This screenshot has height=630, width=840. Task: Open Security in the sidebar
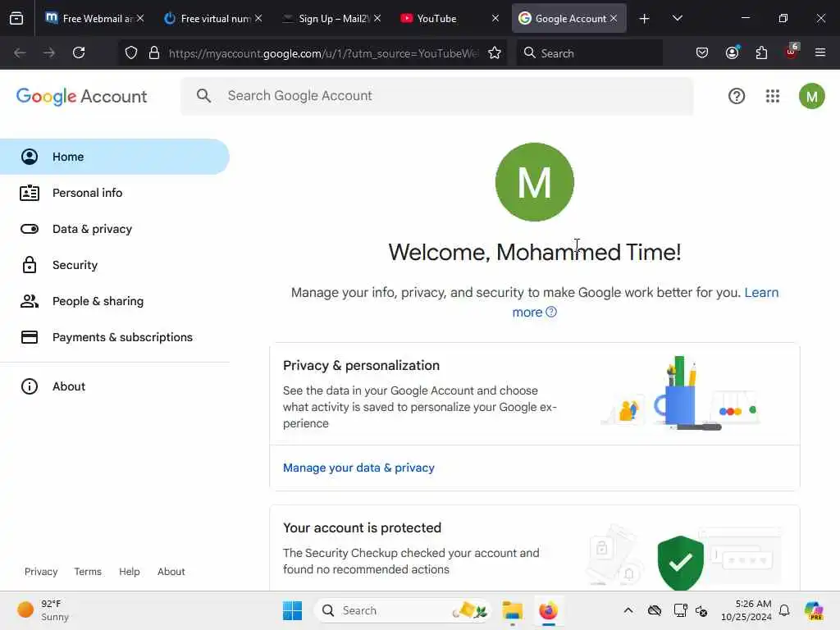[x=115, y=265]
